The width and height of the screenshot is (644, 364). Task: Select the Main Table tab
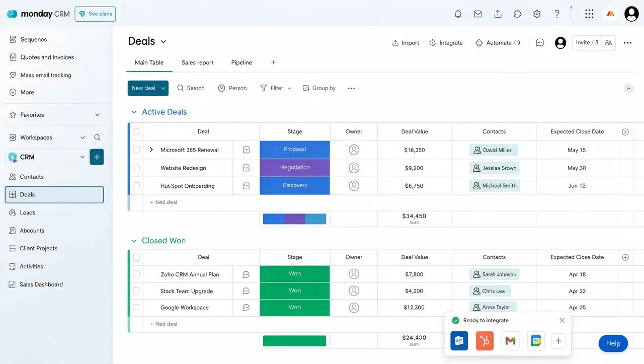point(149,62)
